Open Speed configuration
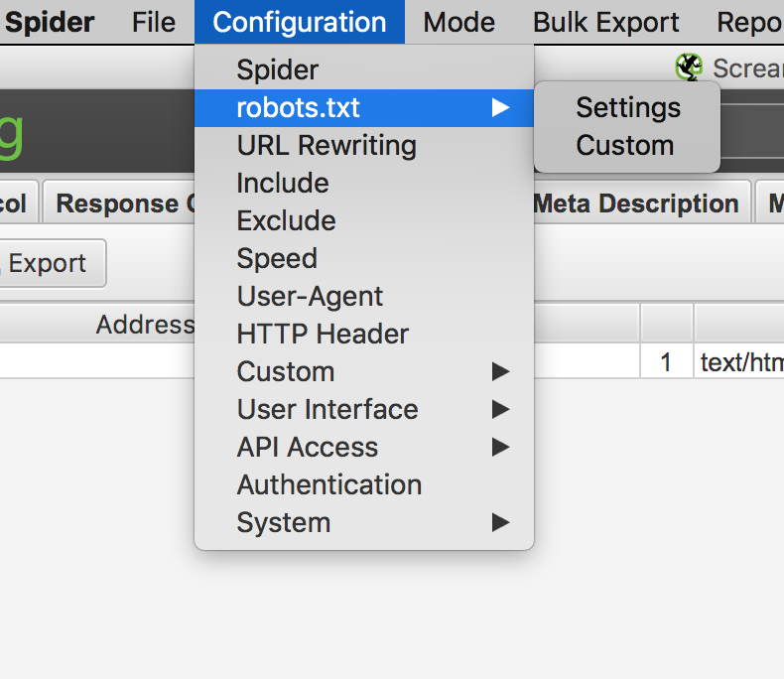 tap(277, 258)
